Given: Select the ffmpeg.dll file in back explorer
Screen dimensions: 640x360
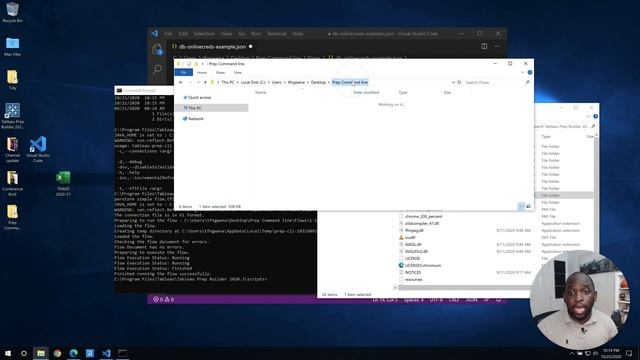Looking at the screenshot, I should pyautogui.click(x=414, y=231).
